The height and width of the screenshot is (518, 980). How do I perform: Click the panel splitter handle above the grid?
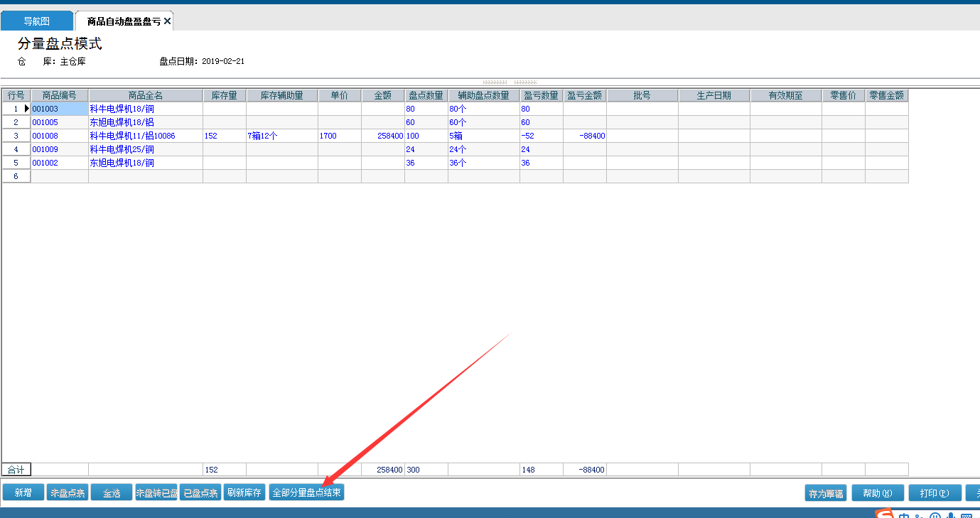(x=510, y=82)
